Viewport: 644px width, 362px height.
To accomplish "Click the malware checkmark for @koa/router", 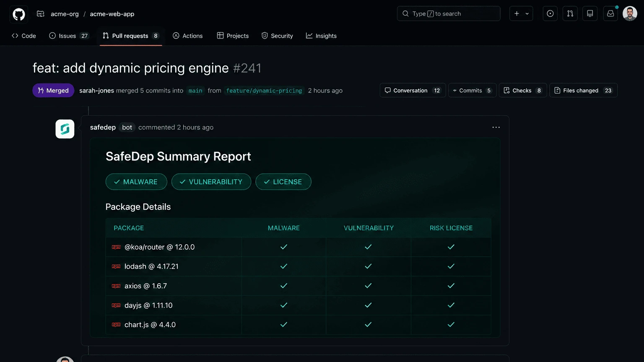I will pos(284,247).
